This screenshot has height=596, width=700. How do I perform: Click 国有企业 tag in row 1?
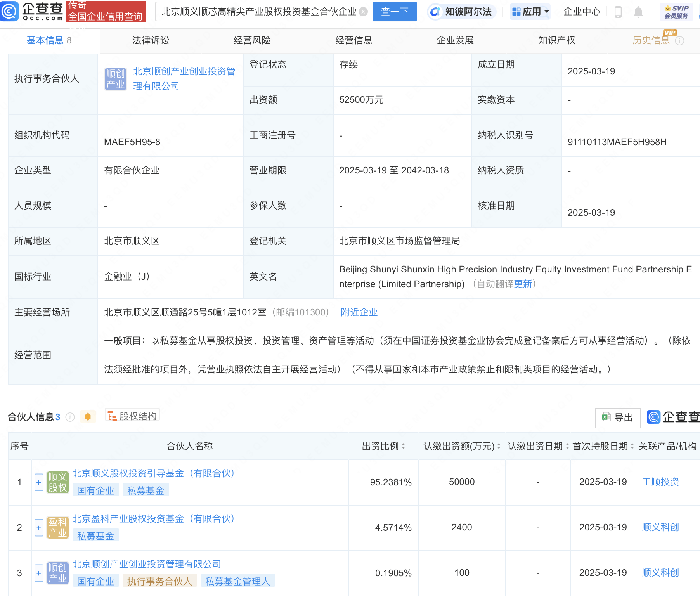pos(95,491)
